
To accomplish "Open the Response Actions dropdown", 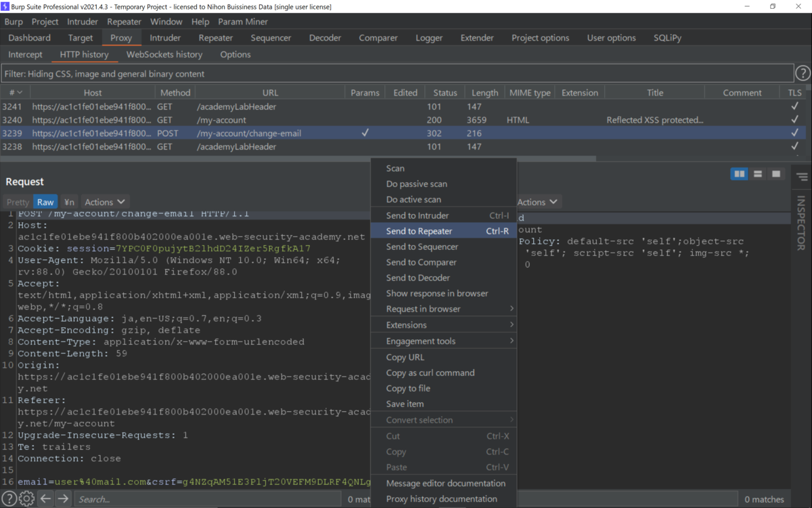I will pyautogui.click(x=539, y=202).
